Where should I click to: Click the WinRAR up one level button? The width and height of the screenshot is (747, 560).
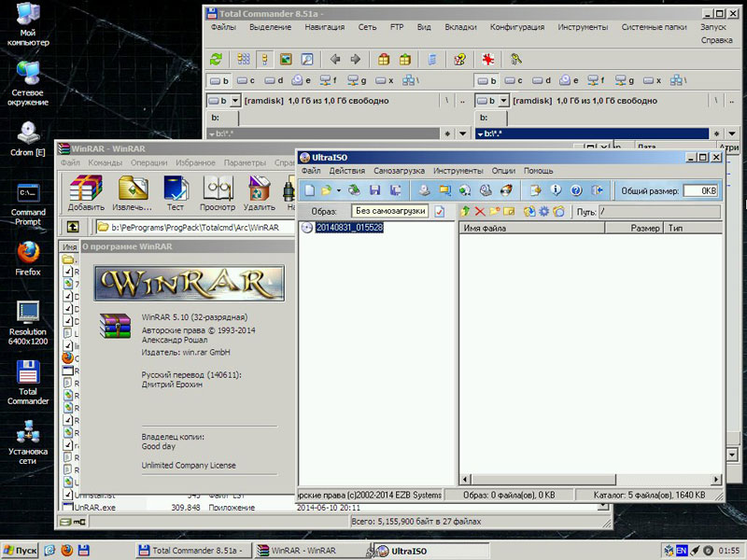click(73, 227)
